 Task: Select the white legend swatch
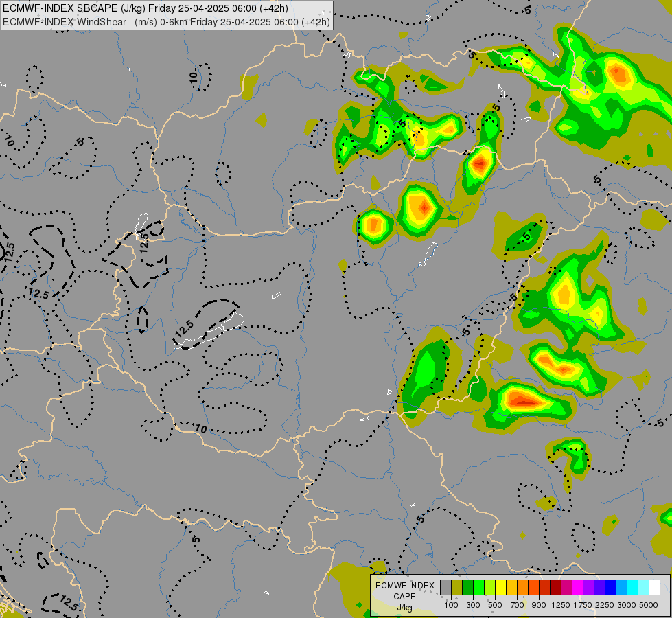654,587
